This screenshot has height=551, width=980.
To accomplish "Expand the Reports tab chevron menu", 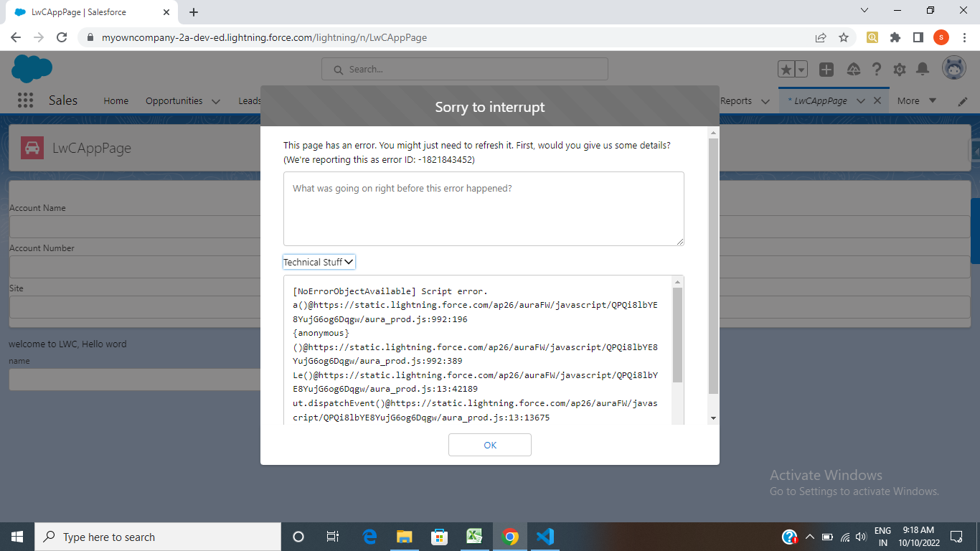I will [x=765, y=101].
